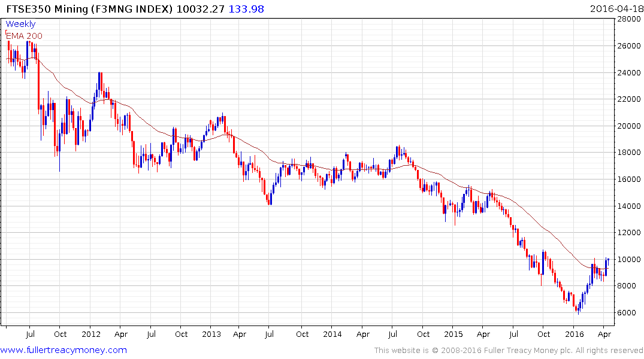Click the 22000 price axis label

coord(629,99)
